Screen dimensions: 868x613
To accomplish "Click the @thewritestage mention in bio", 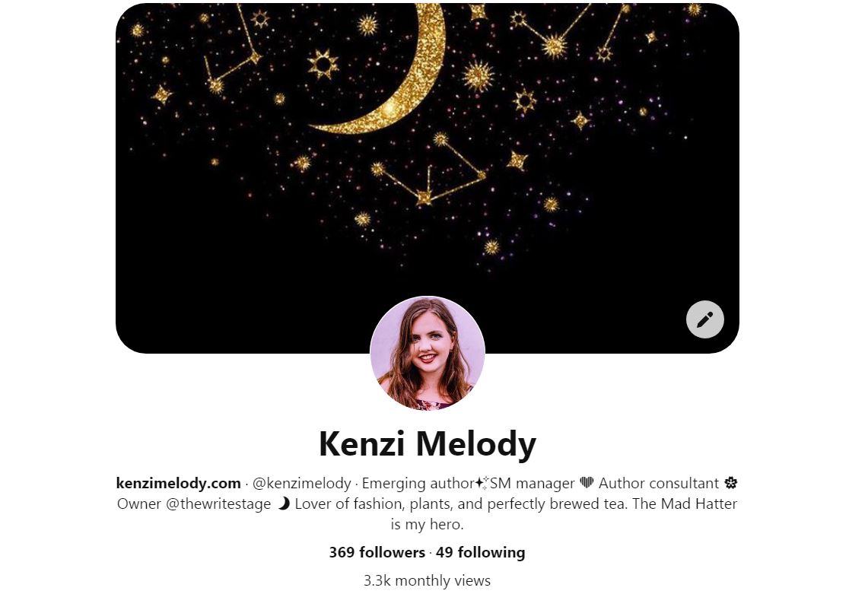I will [x=218, y=503].
